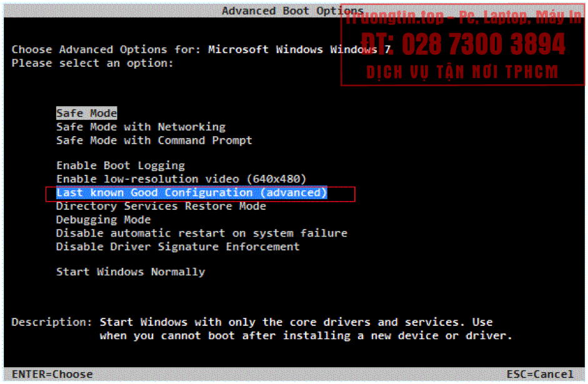Click the ESC=Cancel hint
Image resolution: width=588 pixels, height=384 pixels.
540,375
